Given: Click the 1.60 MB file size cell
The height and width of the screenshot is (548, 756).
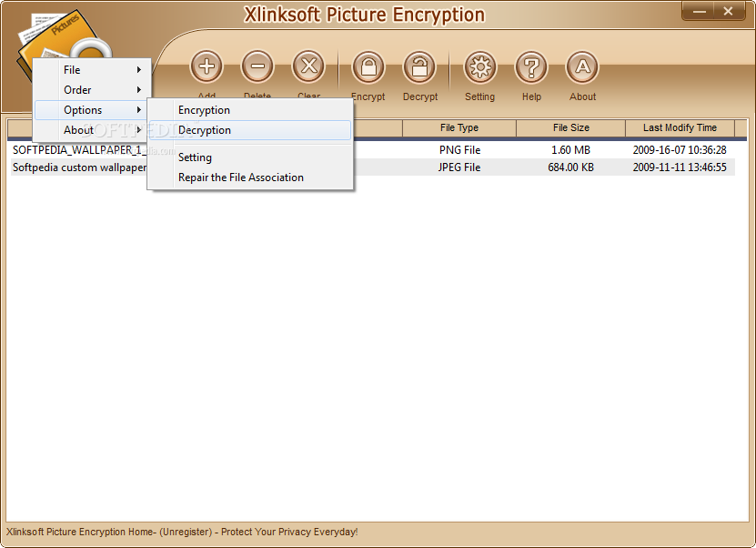Looking at the screenshot, I should pyautogui.click(x=570, y=150).
